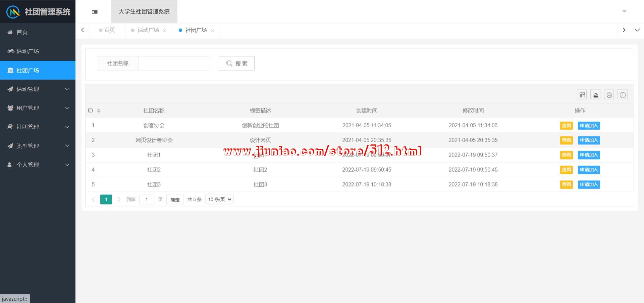Screen dimensions: 644x303
Task: Confirm page jump with 确定
Action: coord(175,200)
